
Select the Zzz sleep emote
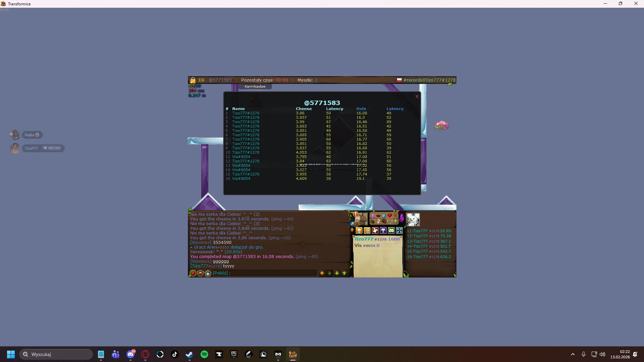click(x=379, y=221)
